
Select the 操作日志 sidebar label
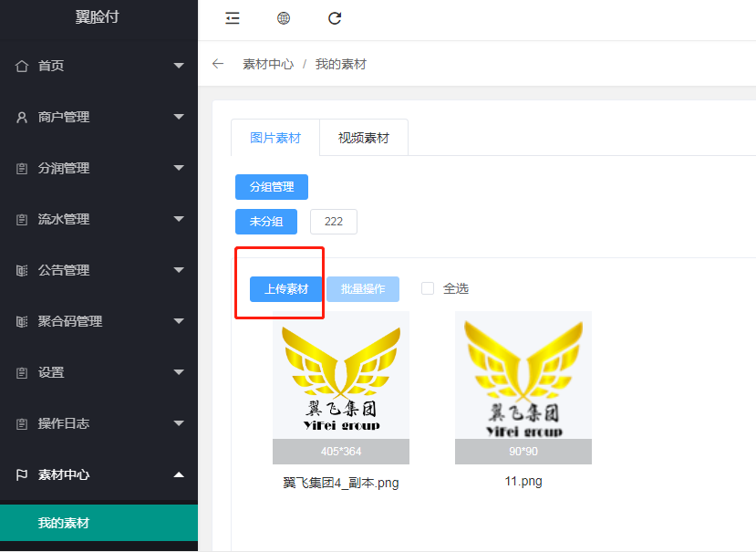point(64,423)
